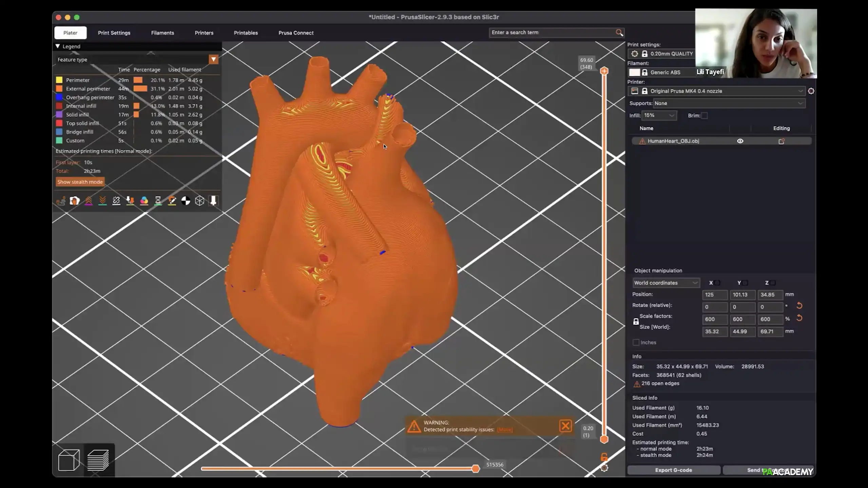This screenshot has height=488, width=868.
Task: Reset rotation with the orange arrow
Action: (799, 306)
